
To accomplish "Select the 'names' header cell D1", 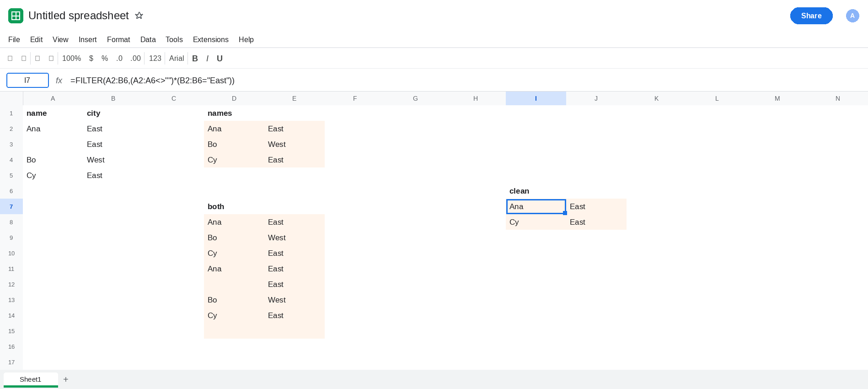I will click(234, 113).
